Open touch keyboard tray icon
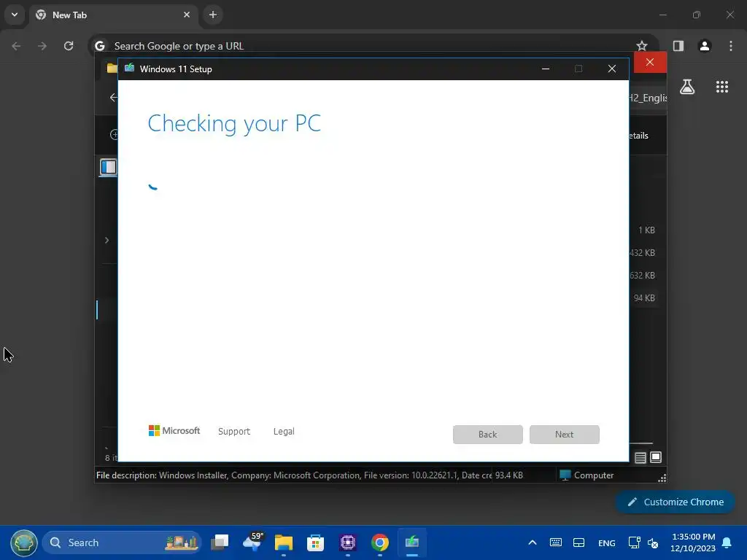Screen dimensions: 747x560 coord(555,542)
